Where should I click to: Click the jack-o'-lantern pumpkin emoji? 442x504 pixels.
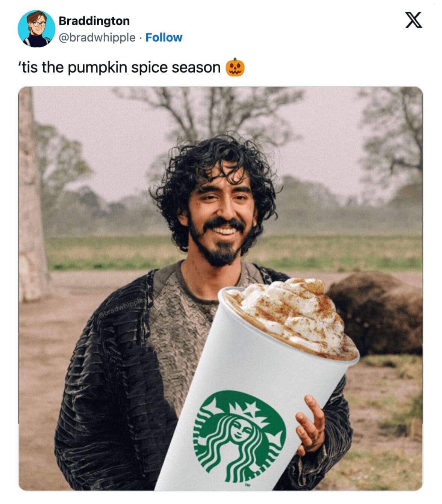tap(235, 68)
